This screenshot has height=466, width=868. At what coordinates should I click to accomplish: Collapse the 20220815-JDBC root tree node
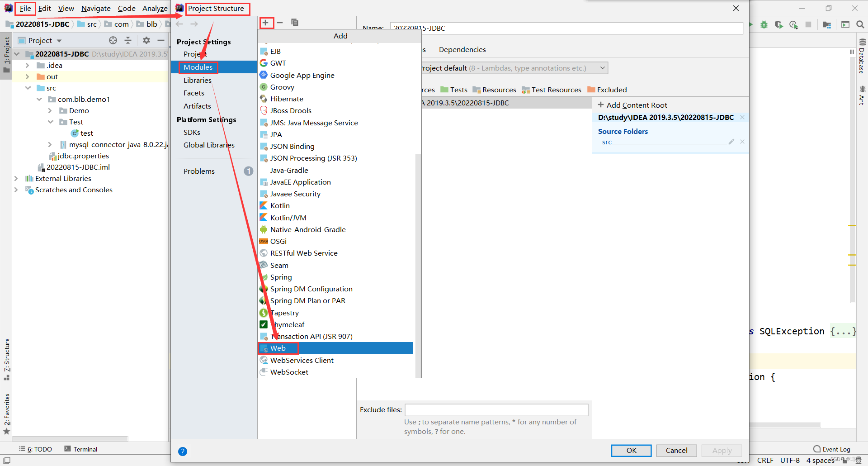(x=17, y=54)
